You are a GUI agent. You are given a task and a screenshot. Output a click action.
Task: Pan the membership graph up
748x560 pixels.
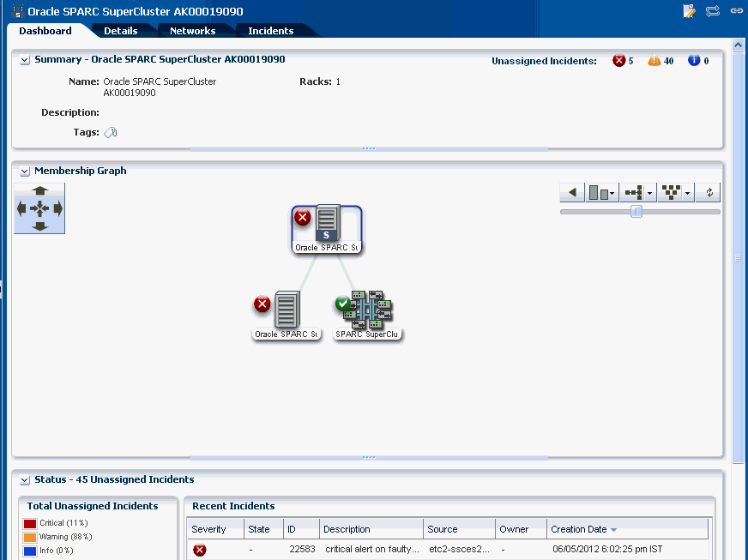point(39,190)
